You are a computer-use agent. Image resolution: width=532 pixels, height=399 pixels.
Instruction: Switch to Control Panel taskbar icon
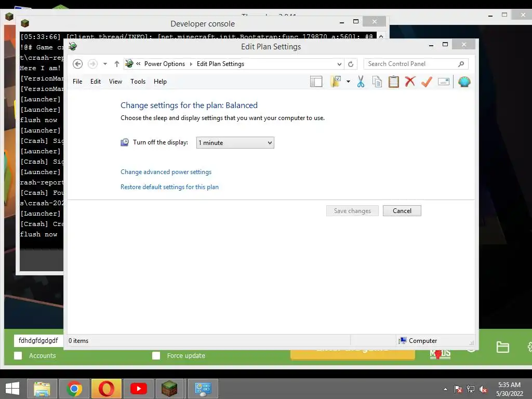tap(203, 389)
